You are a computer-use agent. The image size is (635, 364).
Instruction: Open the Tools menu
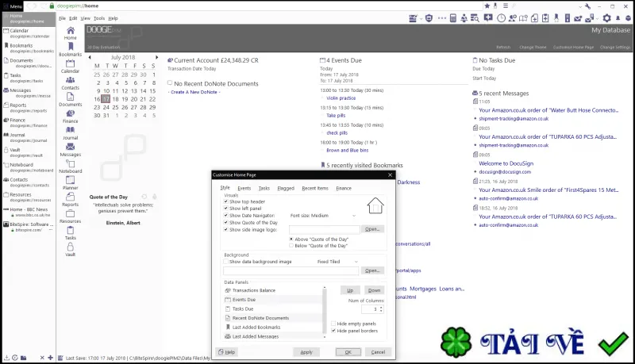(99, 18)
